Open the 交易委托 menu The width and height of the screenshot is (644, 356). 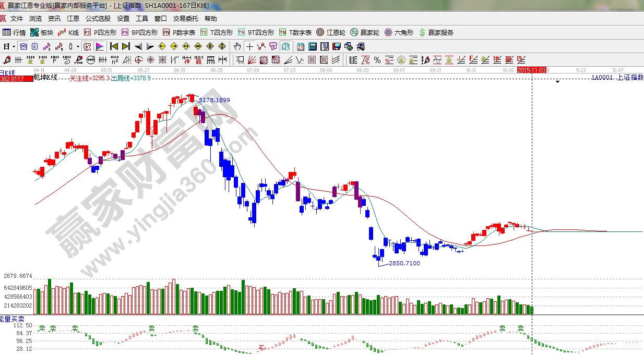[186, 19]
